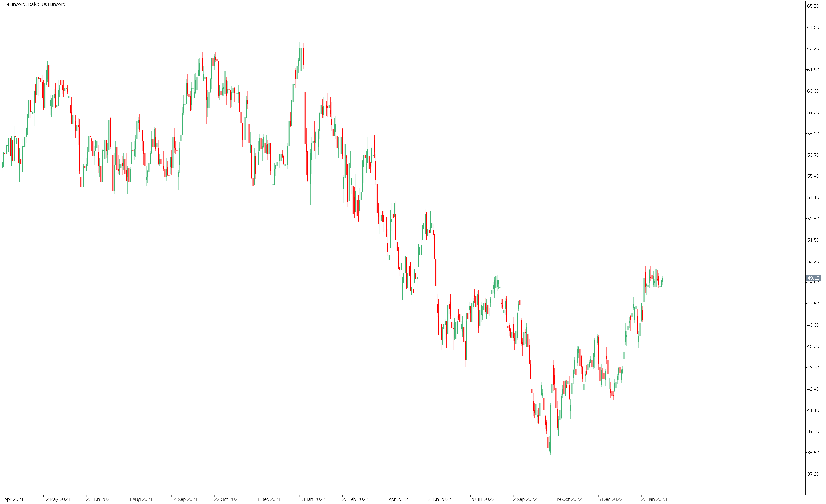The width and height of the screenshot is (826, 504).
Task: Click the 22 Oct 2021 date label
Action: coord(228,500)
